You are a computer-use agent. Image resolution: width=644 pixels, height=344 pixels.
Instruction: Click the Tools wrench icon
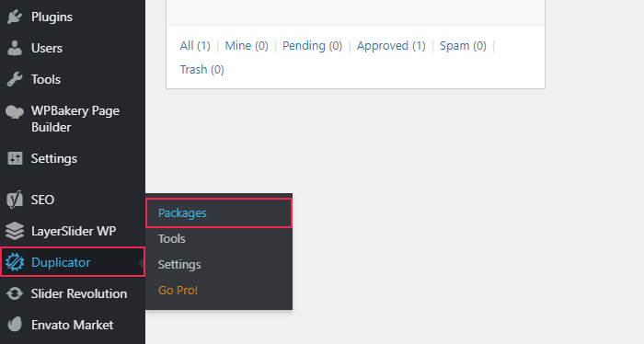[x=15, y=79]
